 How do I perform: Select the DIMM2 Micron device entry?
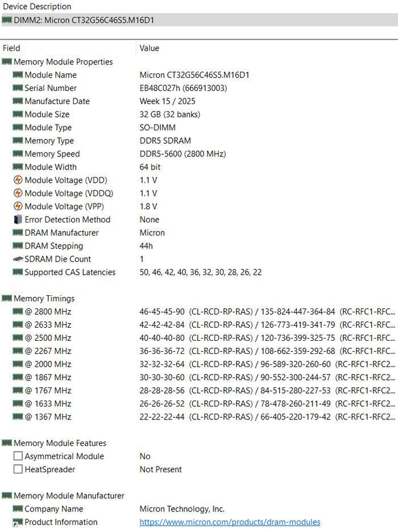(x=84, y=20)
